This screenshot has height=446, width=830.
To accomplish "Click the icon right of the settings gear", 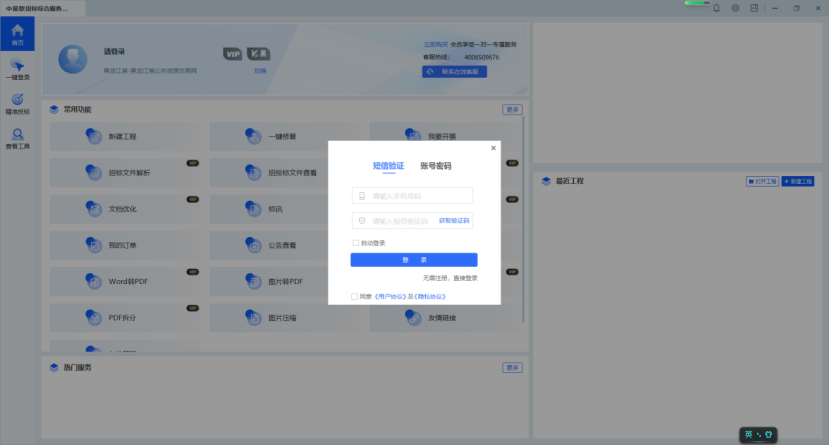I will click(x=754, y=8).
